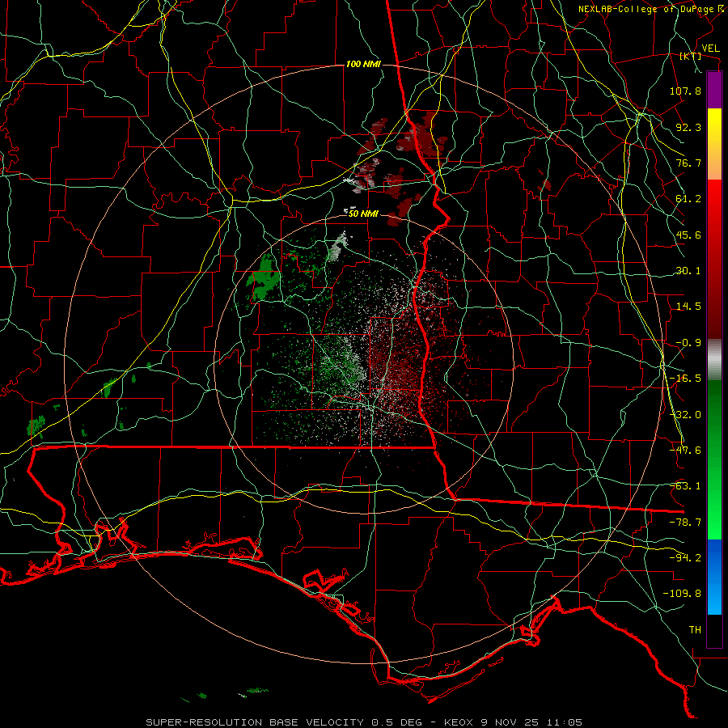Click the 30.1 scale value
Screen dimensions: 728x728
688,271
